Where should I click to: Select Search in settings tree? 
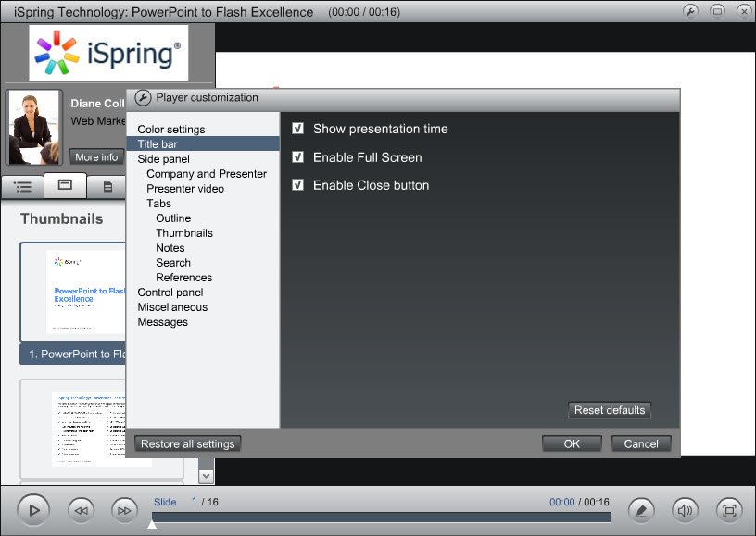pyautogui.click(x=173, y=263)
